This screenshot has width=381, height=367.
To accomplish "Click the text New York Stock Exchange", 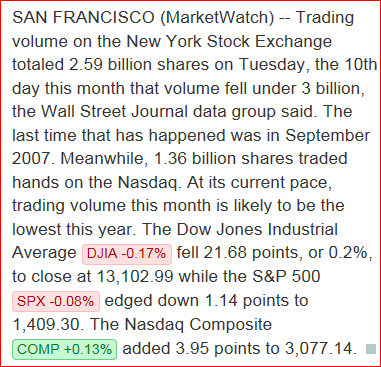I will coord(229,41).
